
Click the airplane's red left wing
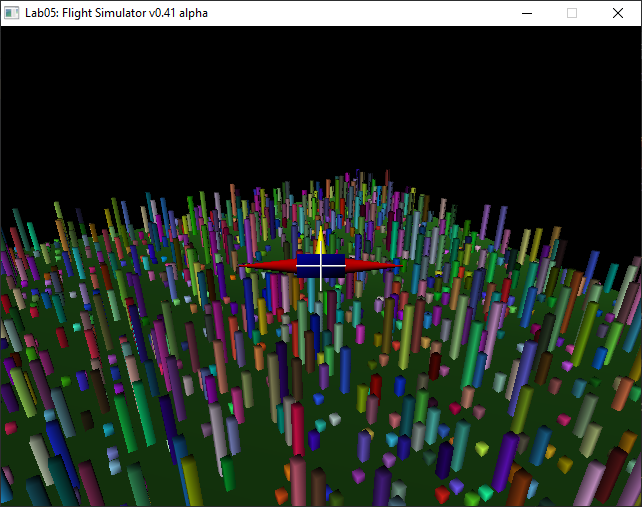click(267, 266)
